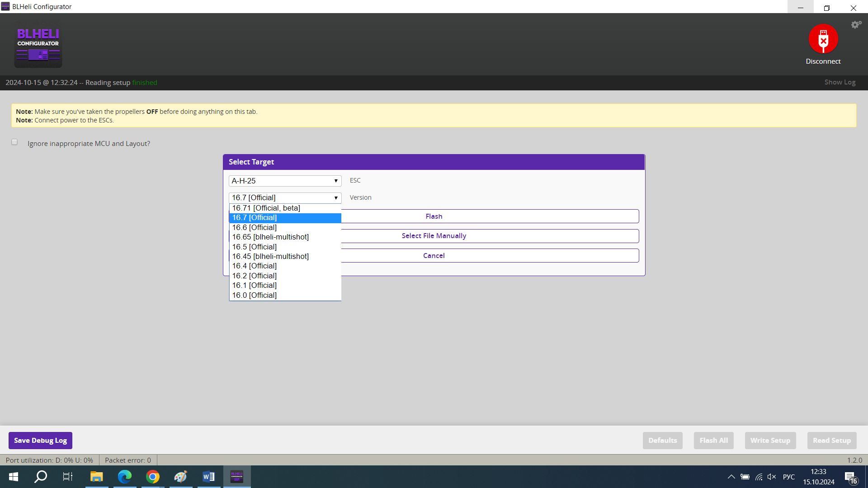Click the taskbar search magnifier icon
This screenshot has height=488, width=868.
pos(41,477)
